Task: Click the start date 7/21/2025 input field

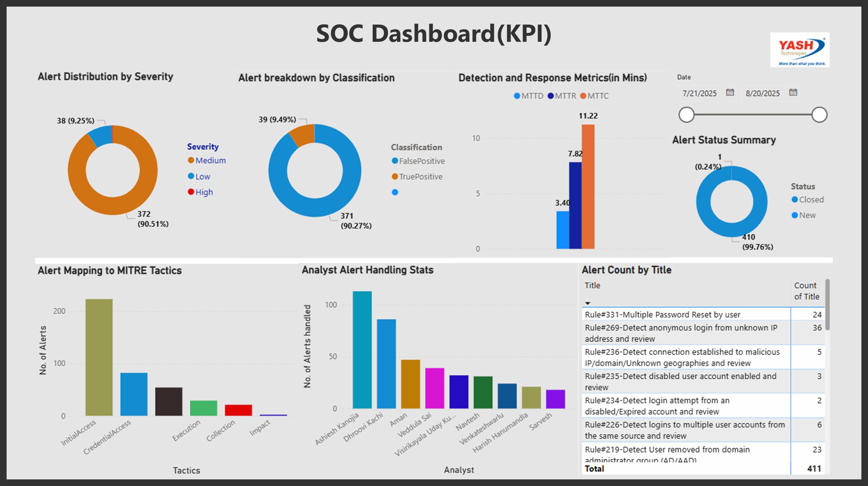Action: tap(699, 93)
